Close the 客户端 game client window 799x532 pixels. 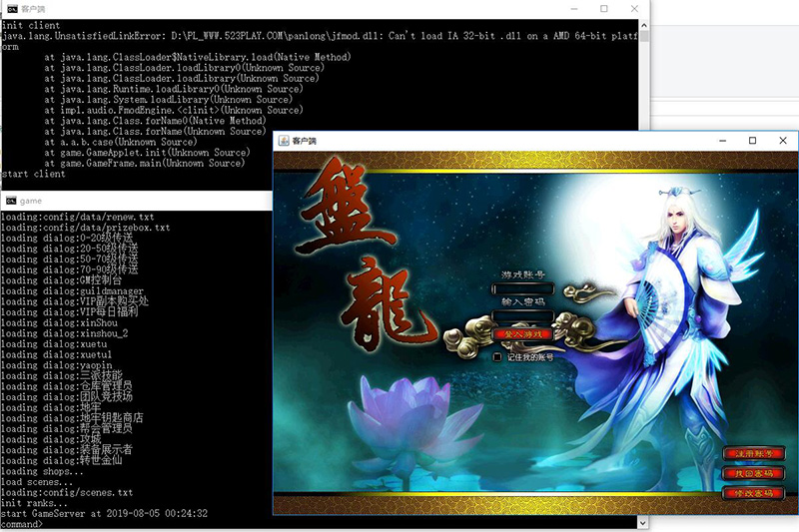(x=782, y=141)
